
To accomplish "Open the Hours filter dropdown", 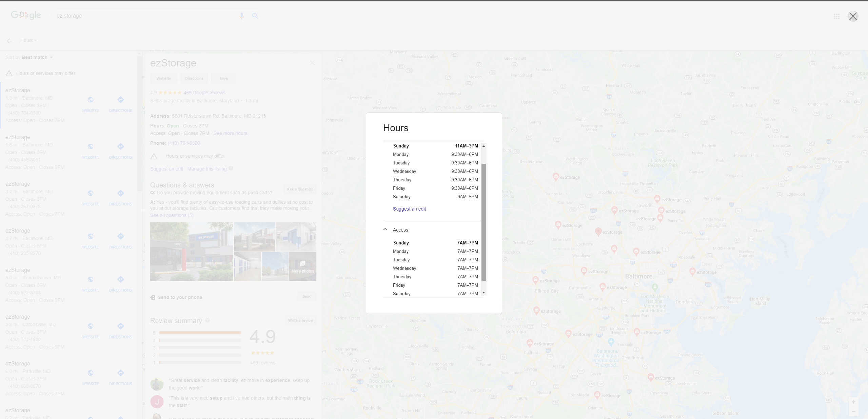I will point(28,41).
